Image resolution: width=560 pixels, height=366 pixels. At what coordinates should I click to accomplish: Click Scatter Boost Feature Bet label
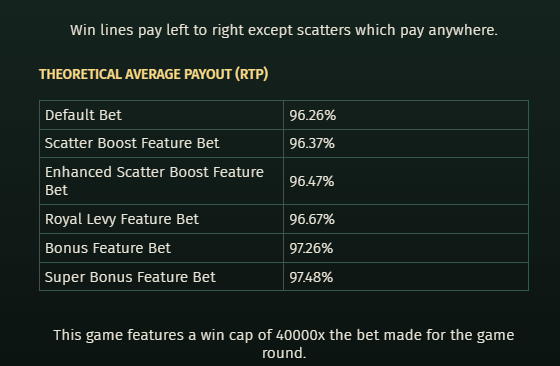point(132,143)
